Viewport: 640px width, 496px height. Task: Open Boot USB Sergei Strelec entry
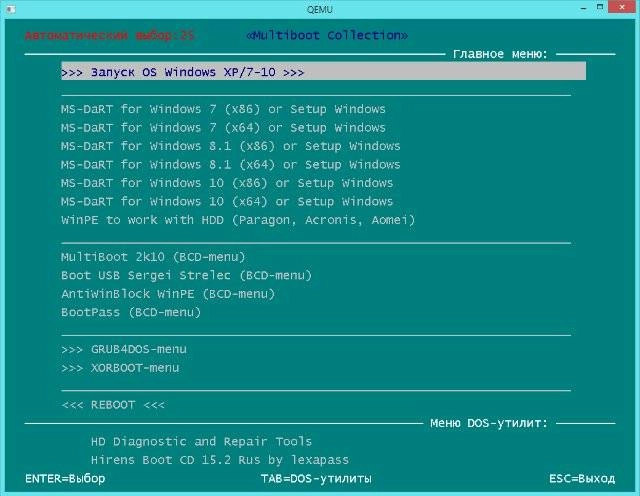pos(187,275)
